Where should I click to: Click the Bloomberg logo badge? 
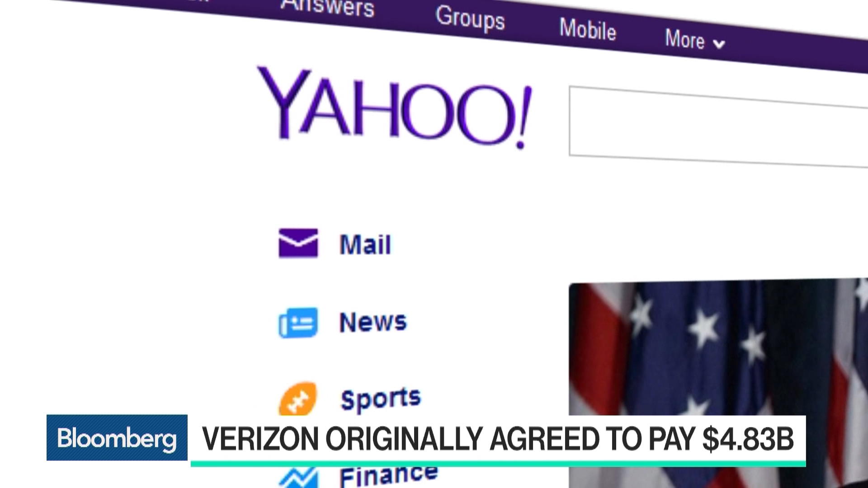tap(117, 438)
